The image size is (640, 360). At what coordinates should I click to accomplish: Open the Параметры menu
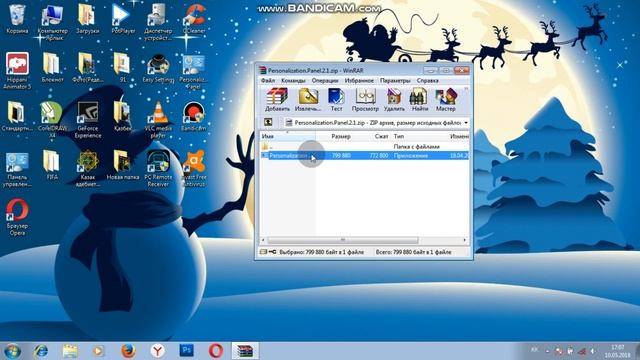tap(395, 80)
